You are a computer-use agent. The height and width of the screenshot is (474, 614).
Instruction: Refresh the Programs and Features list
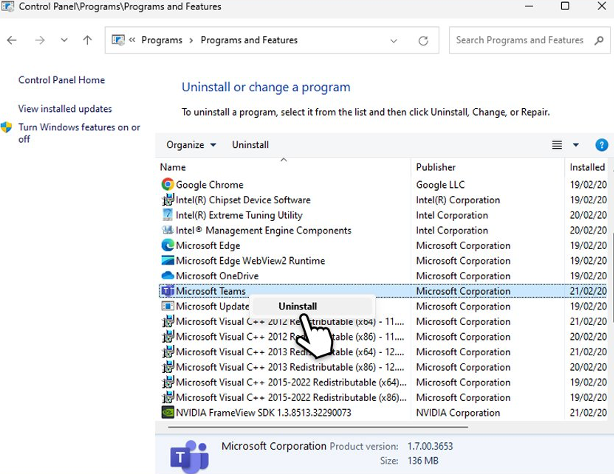tap(423, 41)
